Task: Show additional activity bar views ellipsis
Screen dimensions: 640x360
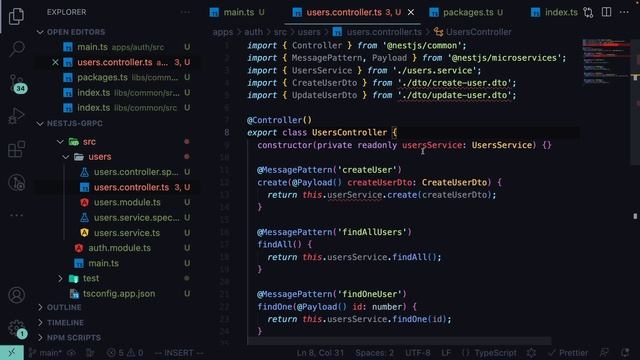Action: [16, 215]
